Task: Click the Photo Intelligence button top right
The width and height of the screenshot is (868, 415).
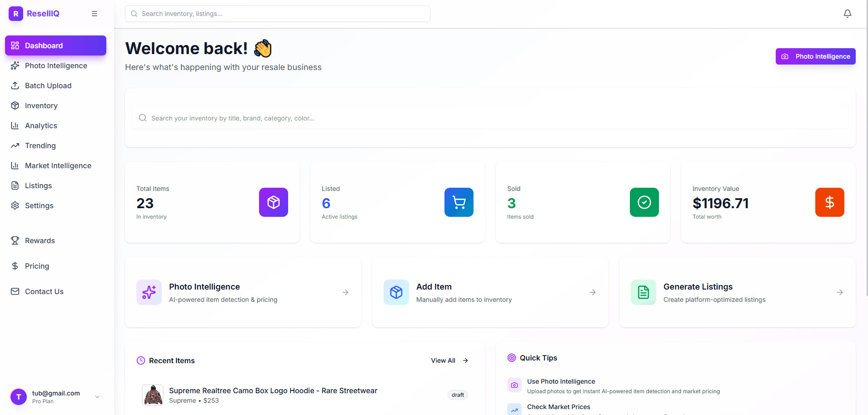Action: tap(815, 56)
